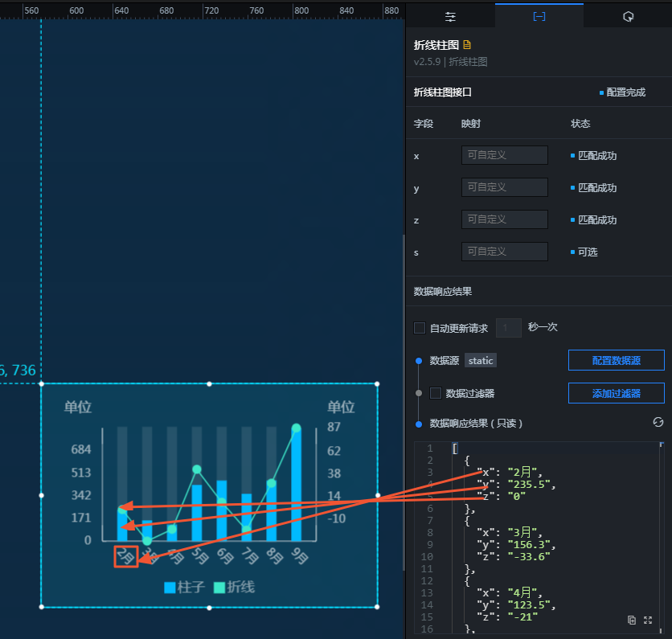Click the z field mapping input
Screen dimensions: 672x639
[x=505, y=219]
